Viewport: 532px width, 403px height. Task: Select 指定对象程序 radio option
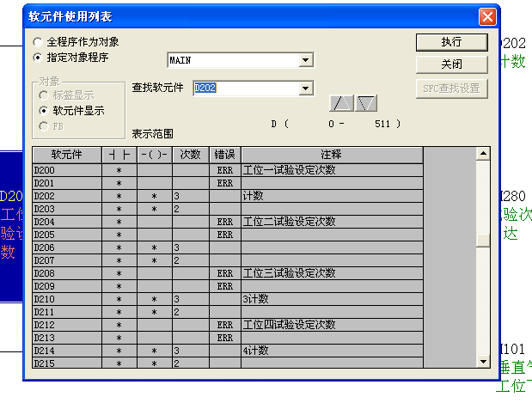tap(37, 57)
